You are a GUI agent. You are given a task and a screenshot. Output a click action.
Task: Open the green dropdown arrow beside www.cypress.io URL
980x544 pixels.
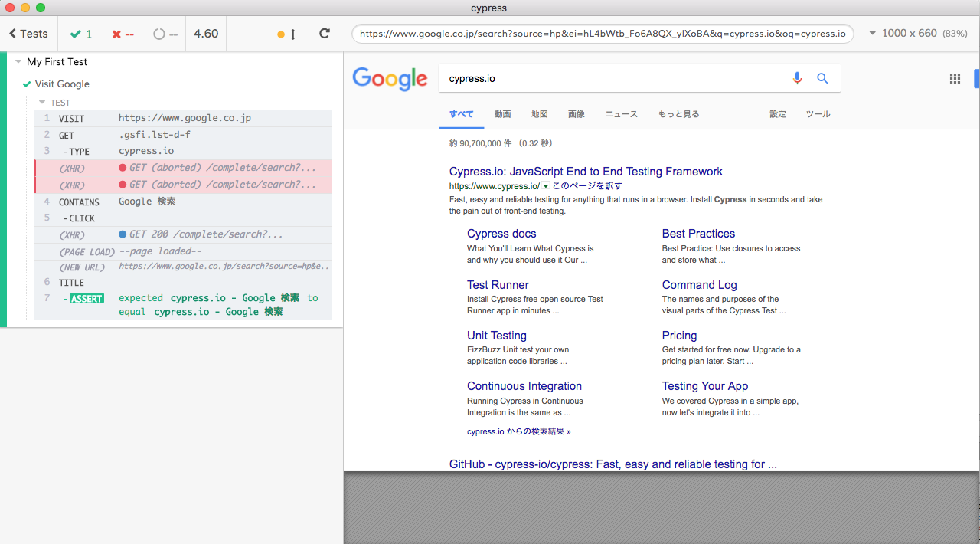click(x=546, y=186)
